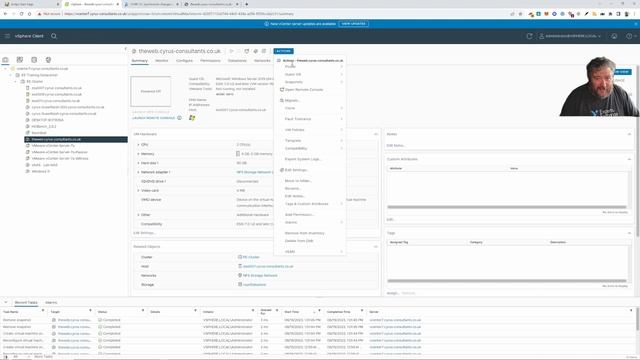Open Template submenu in Actions menu
Image resolution: width=640 pixels, height=360 pixels.
310,140
